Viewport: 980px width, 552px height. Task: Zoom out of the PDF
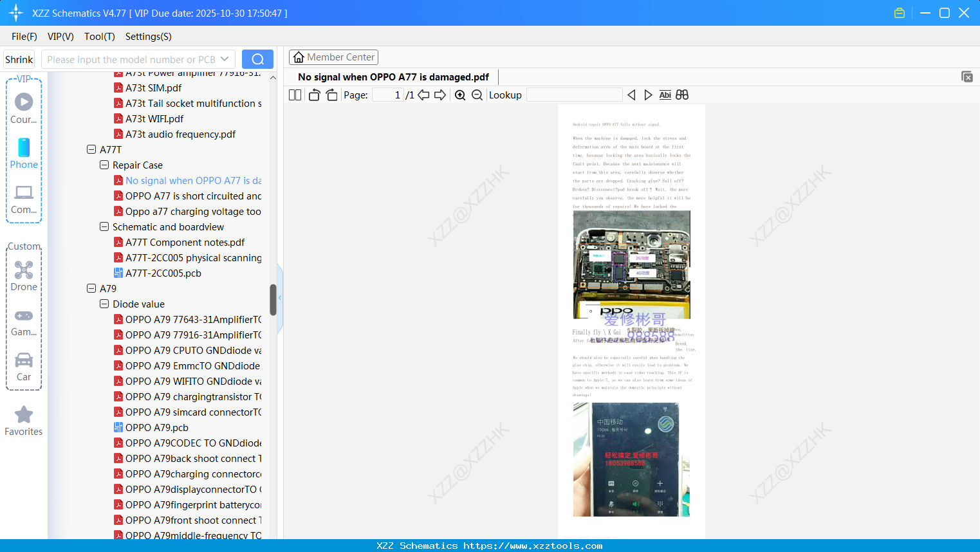[x=477, y=95]
